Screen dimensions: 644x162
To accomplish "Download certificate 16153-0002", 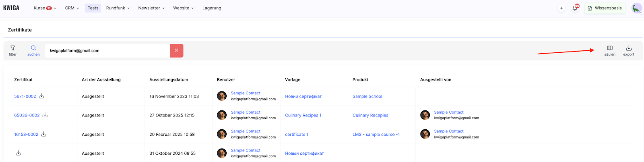I will tap(43, 134).
